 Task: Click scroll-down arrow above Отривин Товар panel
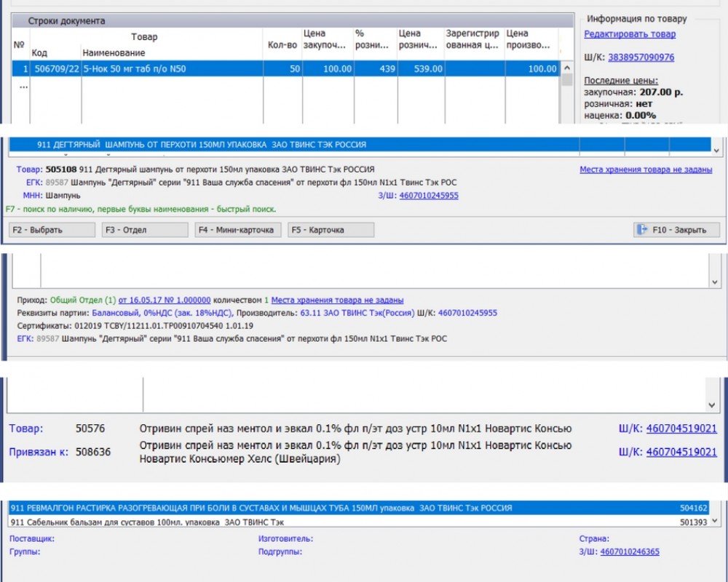coord(712,405)
